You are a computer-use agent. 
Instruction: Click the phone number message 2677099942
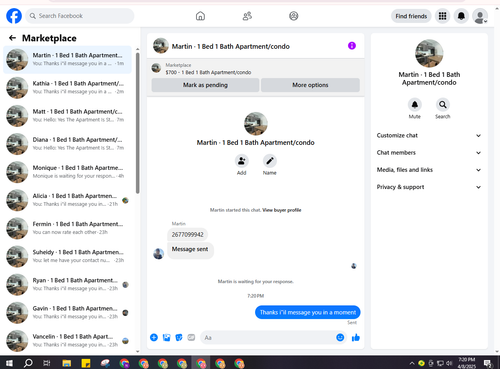point(187,235)
